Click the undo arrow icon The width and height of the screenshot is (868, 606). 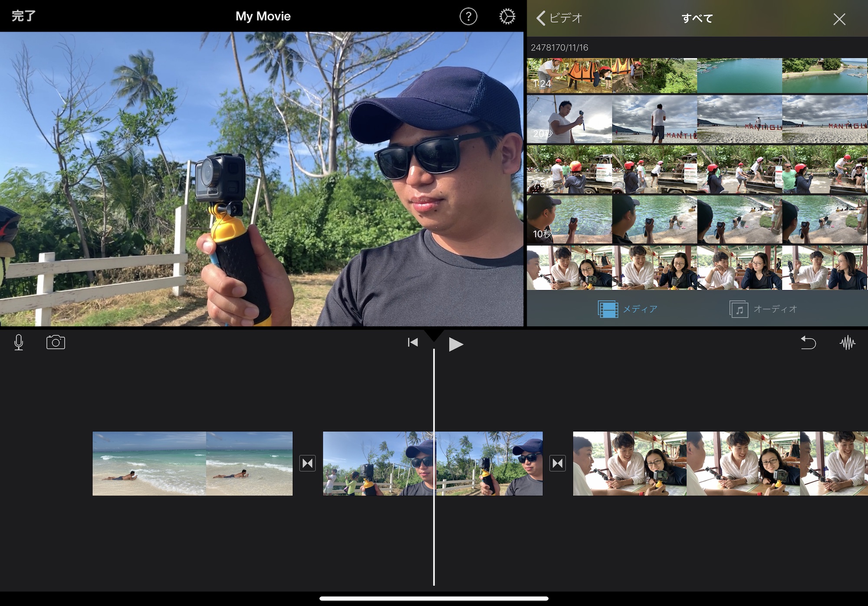808,343
